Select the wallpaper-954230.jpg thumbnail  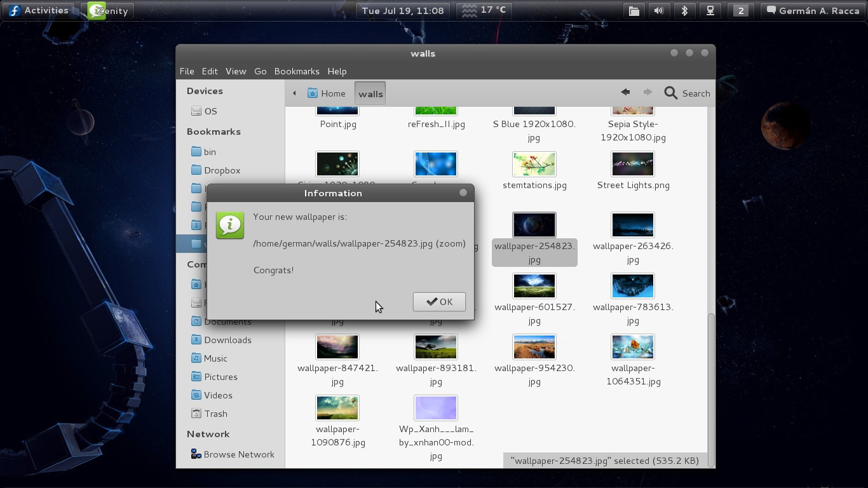point(534,347)
